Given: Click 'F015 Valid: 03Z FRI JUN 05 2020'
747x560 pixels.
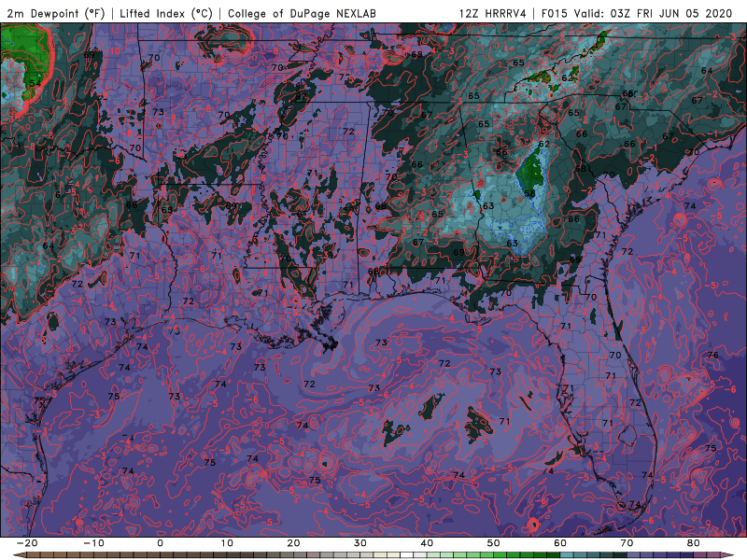Looking at the screenshot, I should pyautogui.click(x=637, y=13).
